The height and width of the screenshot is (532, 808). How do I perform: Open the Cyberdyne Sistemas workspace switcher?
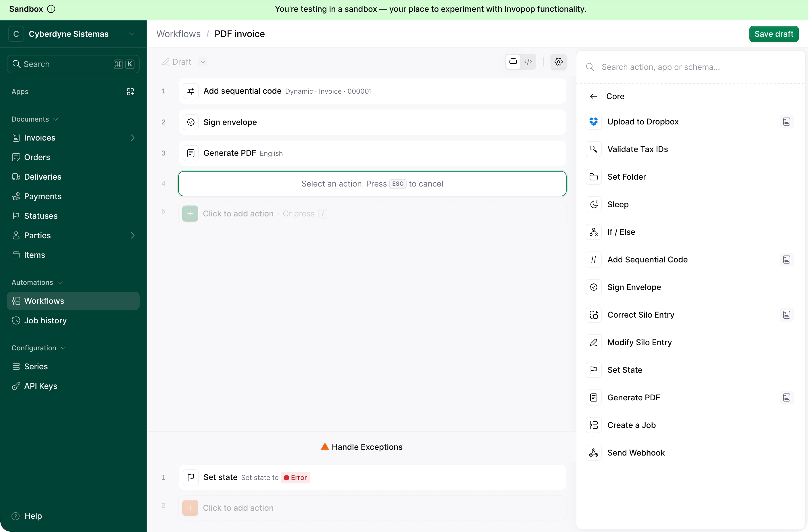tap(73, 34)
